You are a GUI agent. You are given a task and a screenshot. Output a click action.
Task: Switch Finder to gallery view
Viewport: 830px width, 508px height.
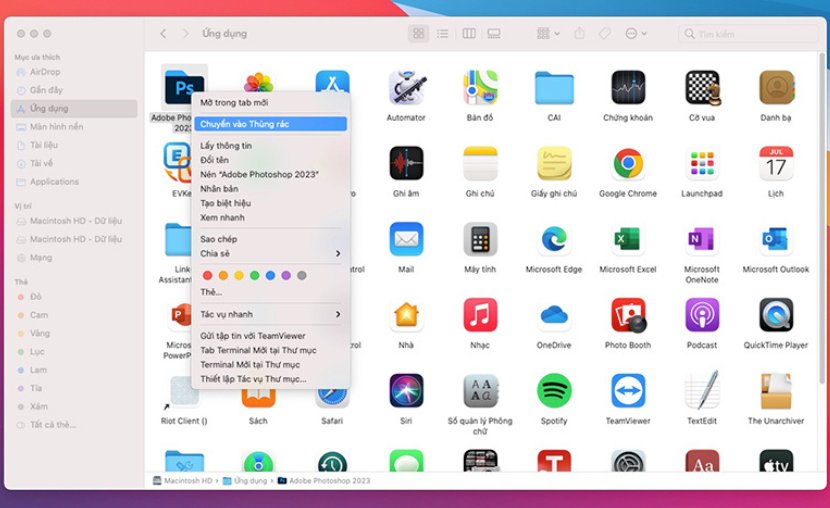click(x=494, y=33)
